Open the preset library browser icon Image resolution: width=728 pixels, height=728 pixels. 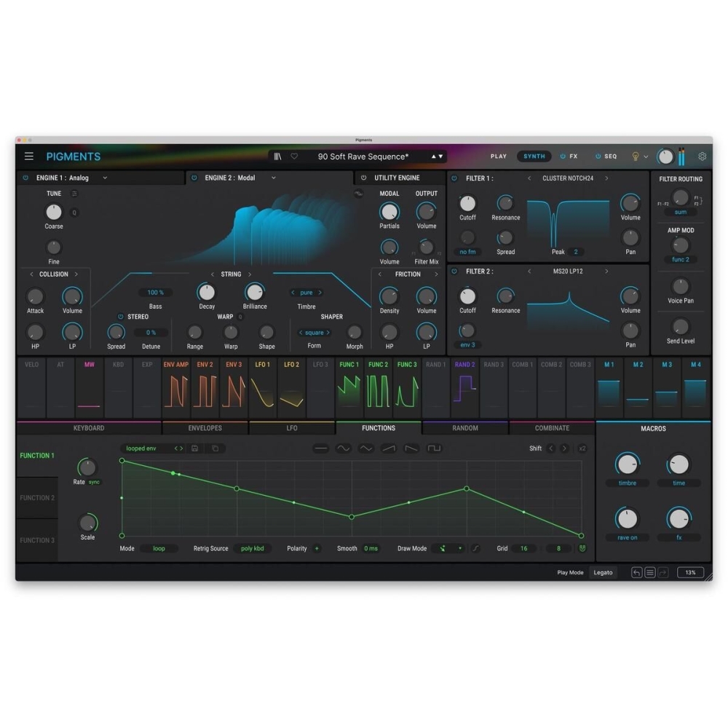(279, 156)
